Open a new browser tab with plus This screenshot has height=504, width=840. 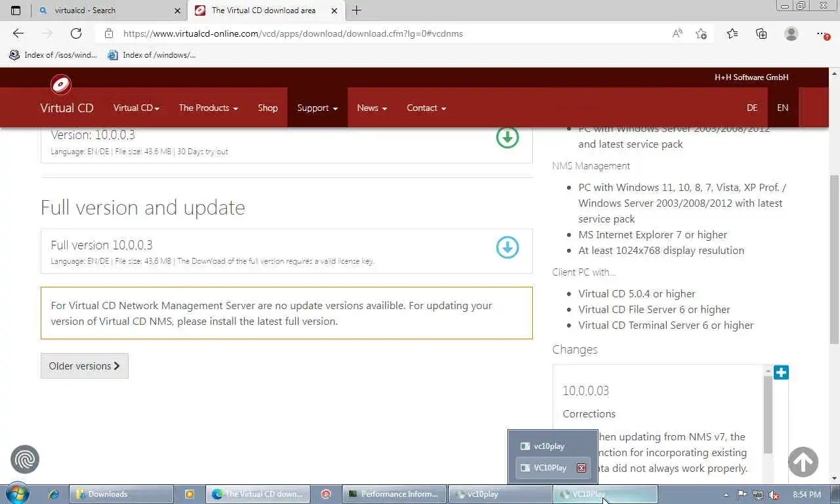pos(356,10)
